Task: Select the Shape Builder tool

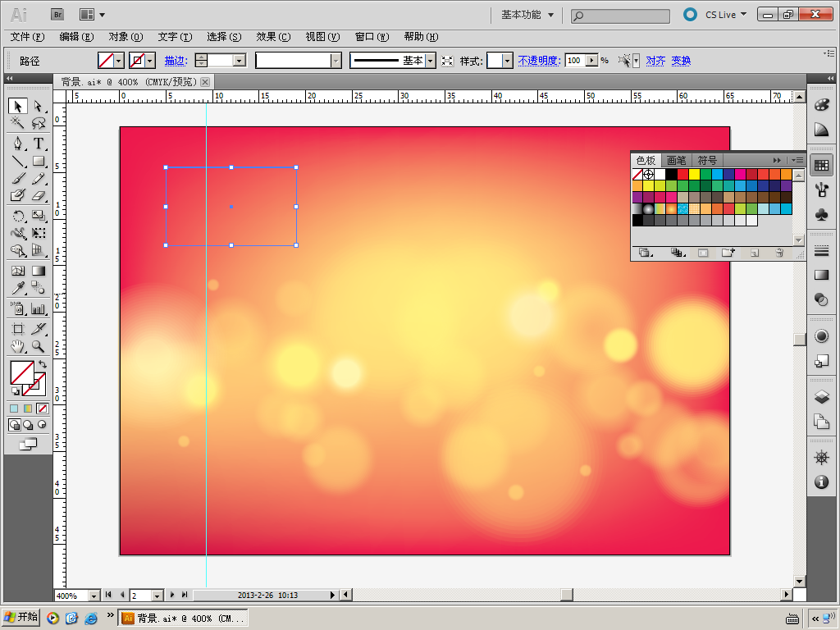Action: pos(18,250)
